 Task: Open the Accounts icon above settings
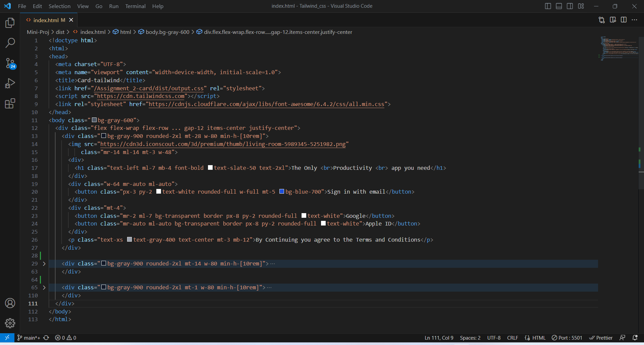10,303
